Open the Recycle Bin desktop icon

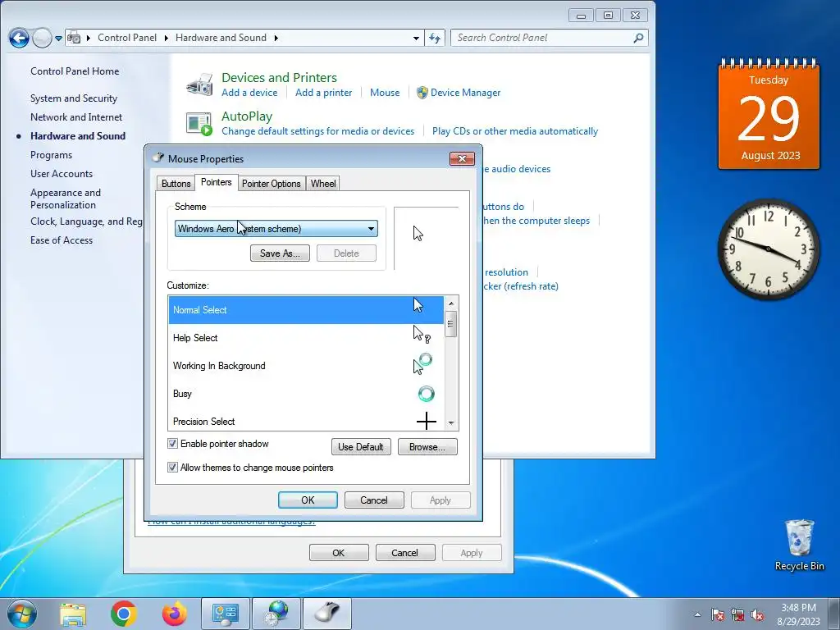pos(799,545)
